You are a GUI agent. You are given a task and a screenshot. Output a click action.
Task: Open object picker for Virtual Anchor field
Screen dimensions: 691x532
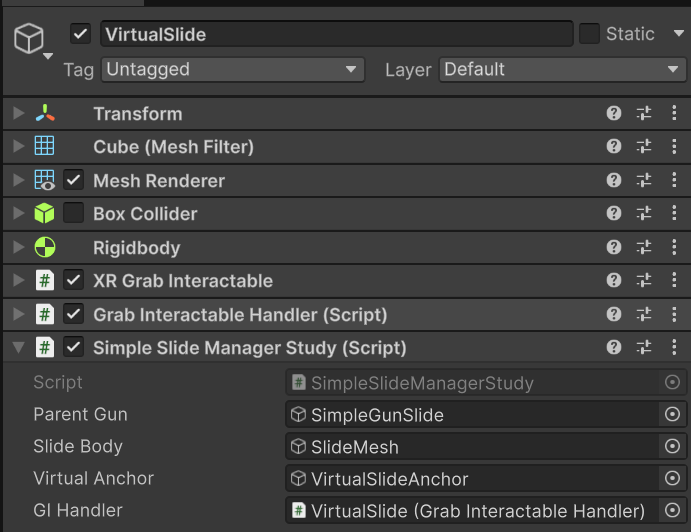(672, 478)
